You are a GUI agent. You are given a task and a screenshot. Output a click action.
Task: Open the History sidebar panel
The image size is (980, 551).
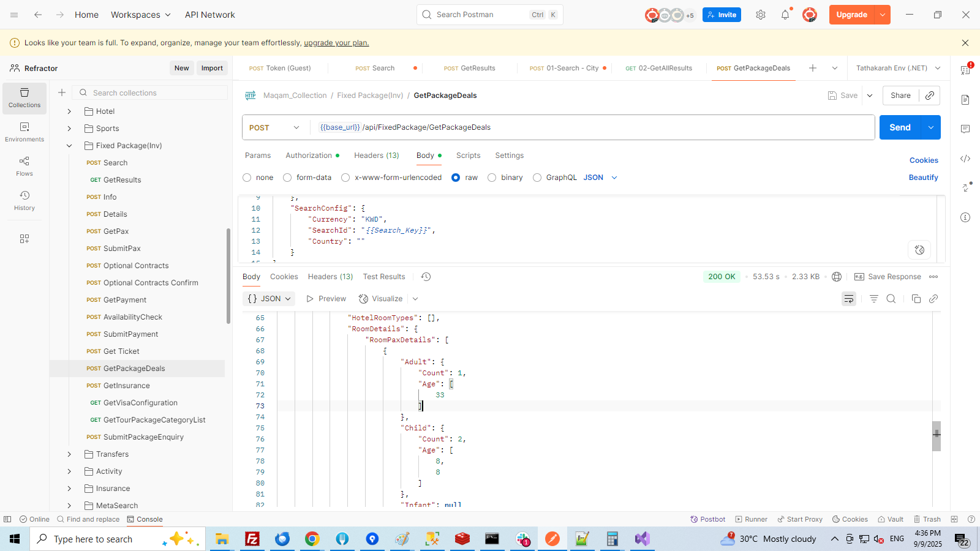24,200
